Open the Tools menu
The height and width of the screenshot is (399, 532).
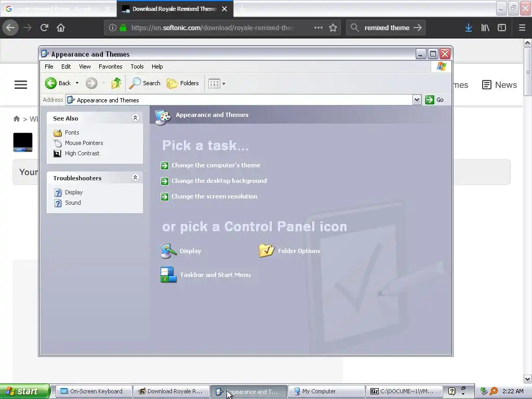pyautogui.click(x=137, y=66)
